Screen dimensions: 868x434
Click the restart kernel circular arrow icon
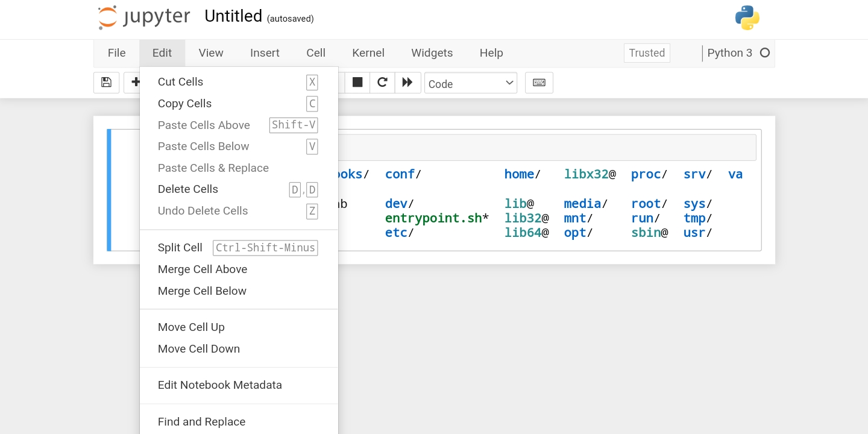(x=382, y=83)
